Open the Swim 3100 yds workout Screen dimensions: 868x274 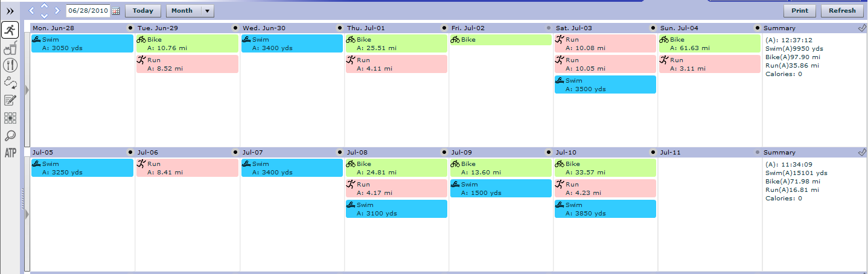coord(396,209)
